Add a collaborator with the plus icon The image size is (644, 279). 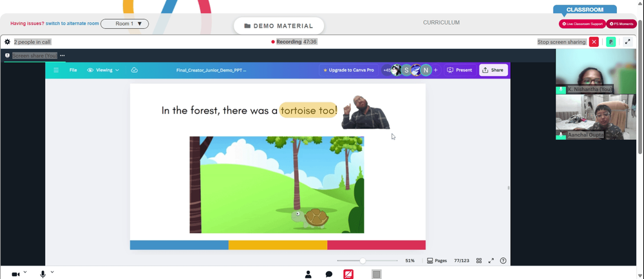tap(436, 70)
